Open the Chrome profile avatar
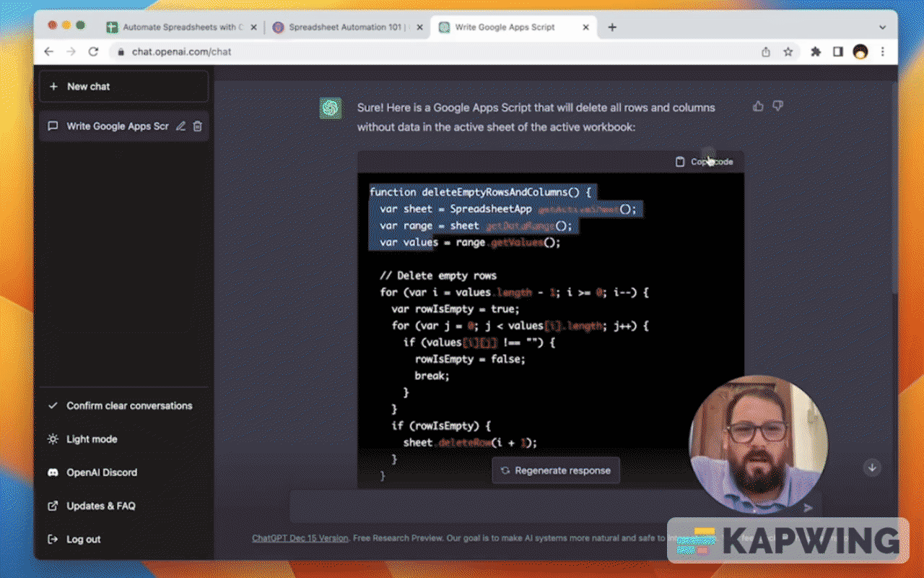 pyautogui.click(x=860, y=52)
